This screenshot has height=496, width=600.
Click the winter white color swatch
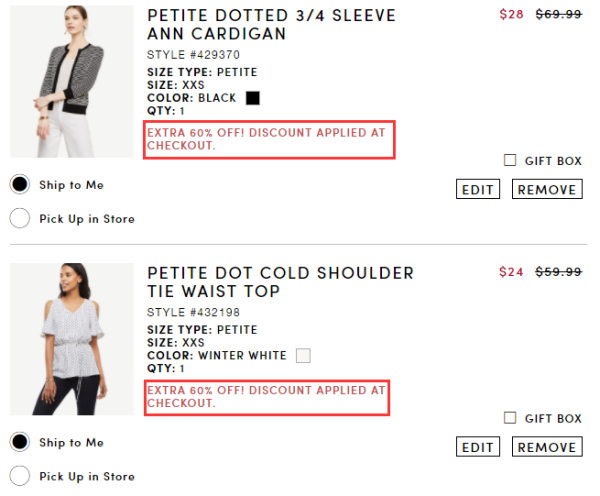click(x=303, y=356)
